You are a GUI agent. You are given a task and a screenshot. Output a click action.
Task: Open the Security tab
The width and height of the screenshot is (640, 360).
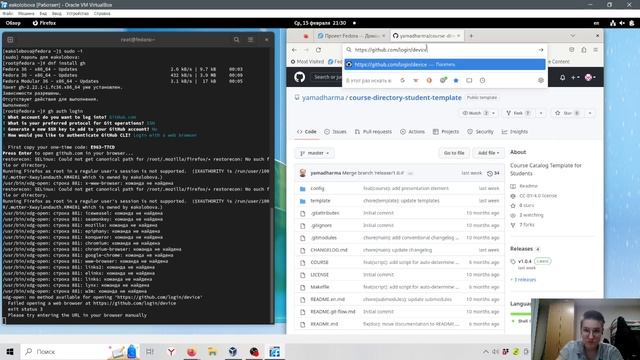tap(480, 132)
